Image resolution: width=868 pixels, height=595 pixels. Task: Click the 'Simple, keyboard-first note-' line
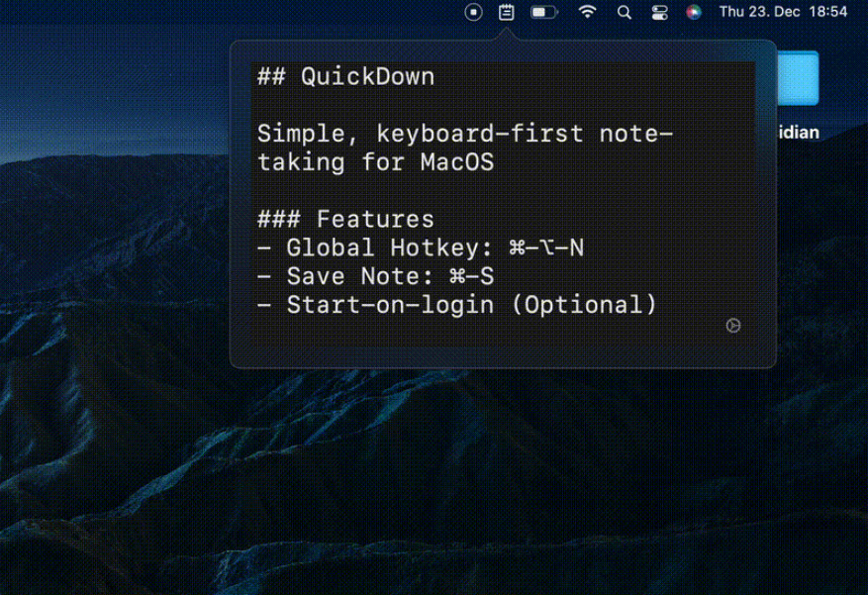(x=465, y=134)
